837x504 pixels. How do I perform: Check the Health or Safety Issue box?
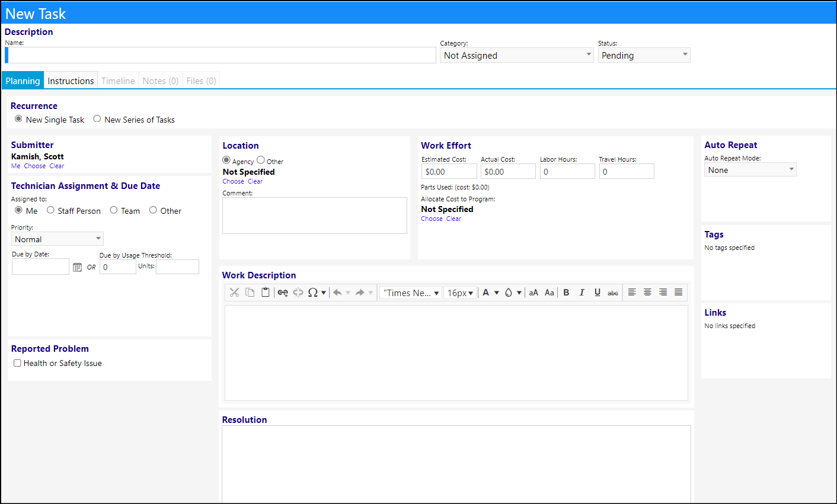(17, 363)
